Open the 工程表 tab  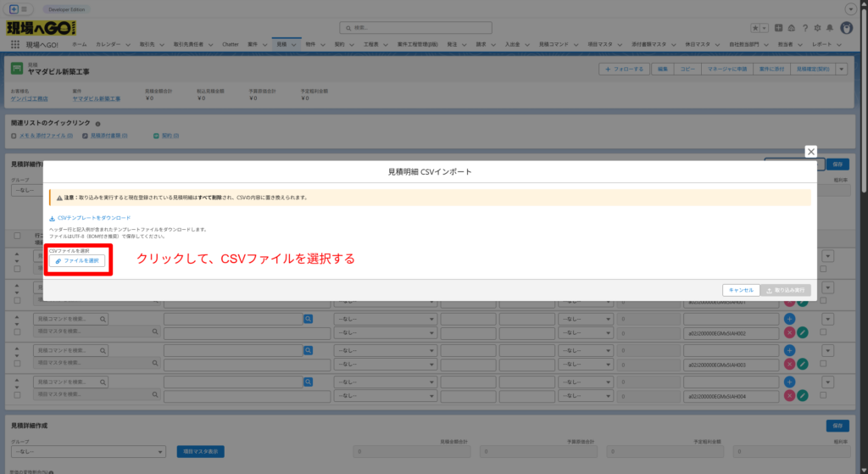[370, 43]
